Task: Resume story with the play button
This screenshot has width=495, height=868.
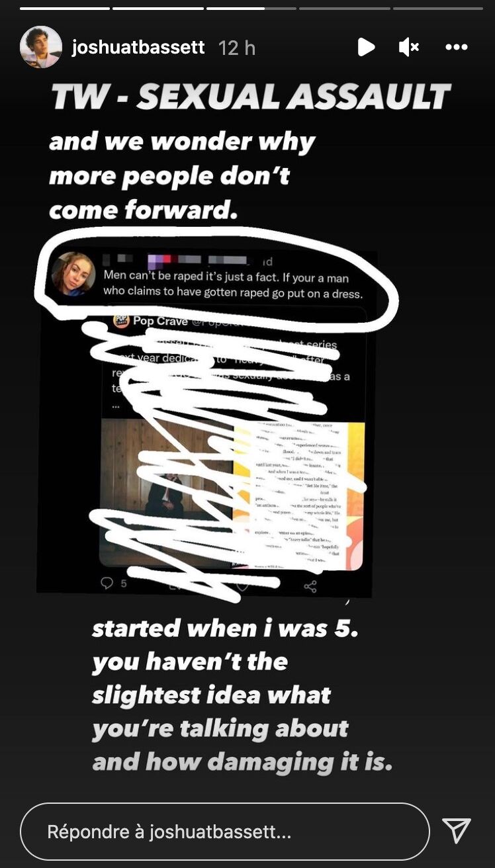Action: point(366,47)
